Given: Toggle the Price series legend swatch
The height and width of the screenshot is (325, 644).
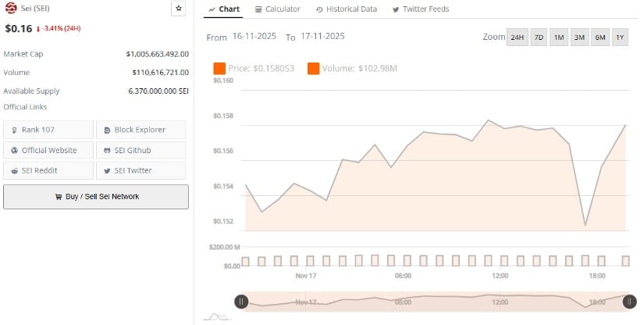Looking at the screenshot, I should point(219,69).
